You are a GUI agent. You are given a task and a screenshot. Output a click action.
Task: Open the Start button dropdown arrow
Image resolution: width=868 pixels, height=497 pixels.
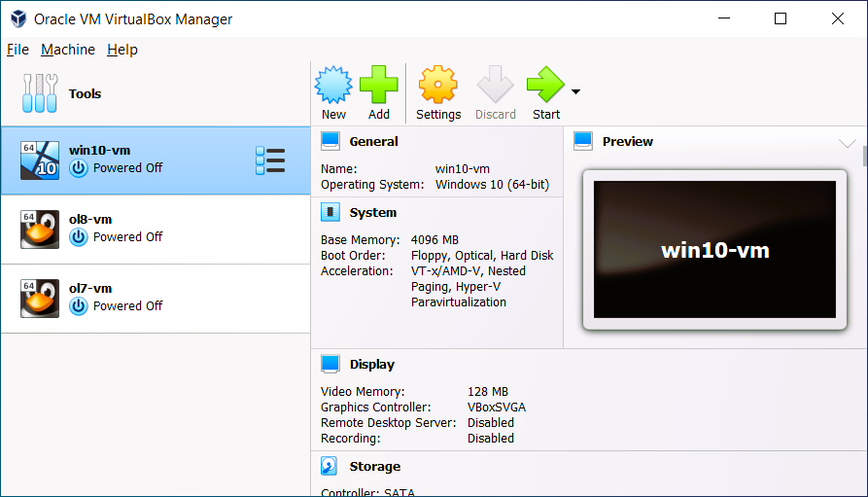[x=575, y=92]
